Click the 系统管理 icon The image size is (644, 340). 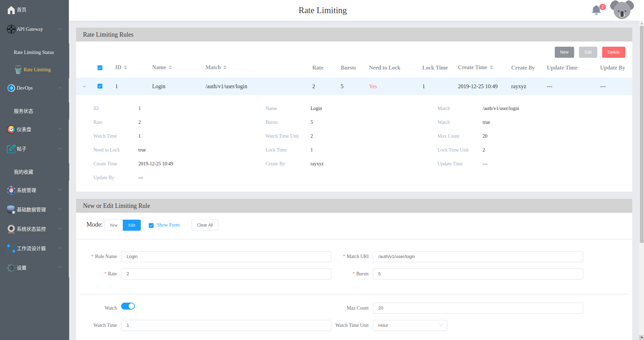point(11,191)
